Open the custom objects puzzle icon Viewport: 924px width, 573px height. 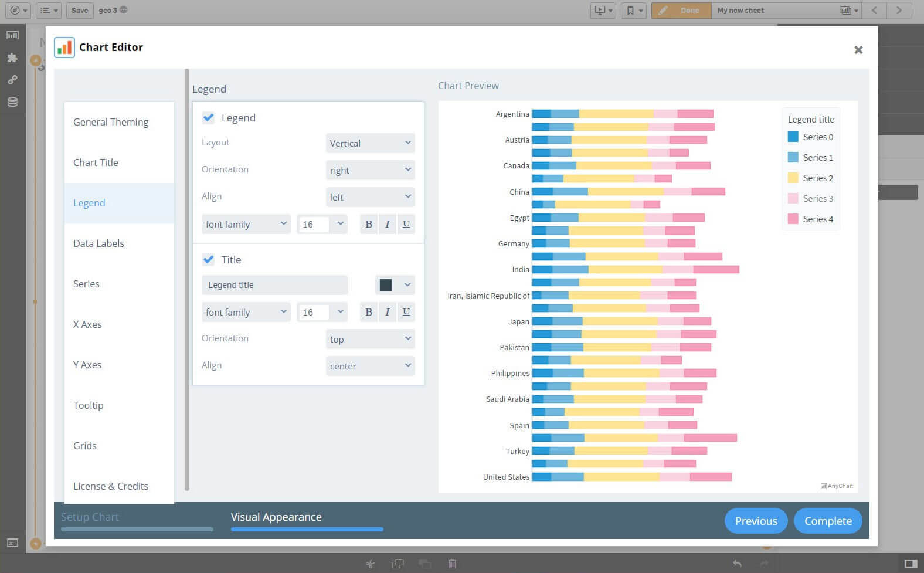(12, 57)
